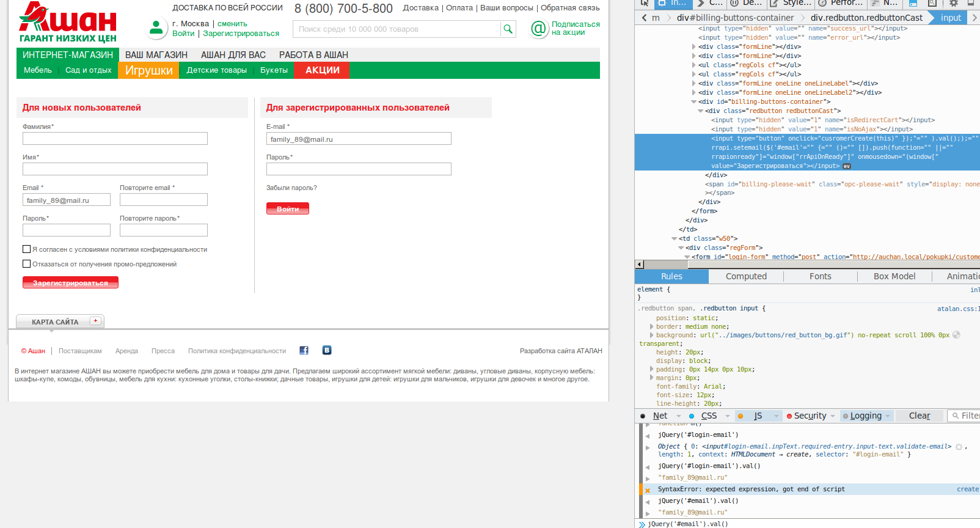Click the HTML pane scroll left arrow
This screenshot has width=980, height=528.
[640, 265]
